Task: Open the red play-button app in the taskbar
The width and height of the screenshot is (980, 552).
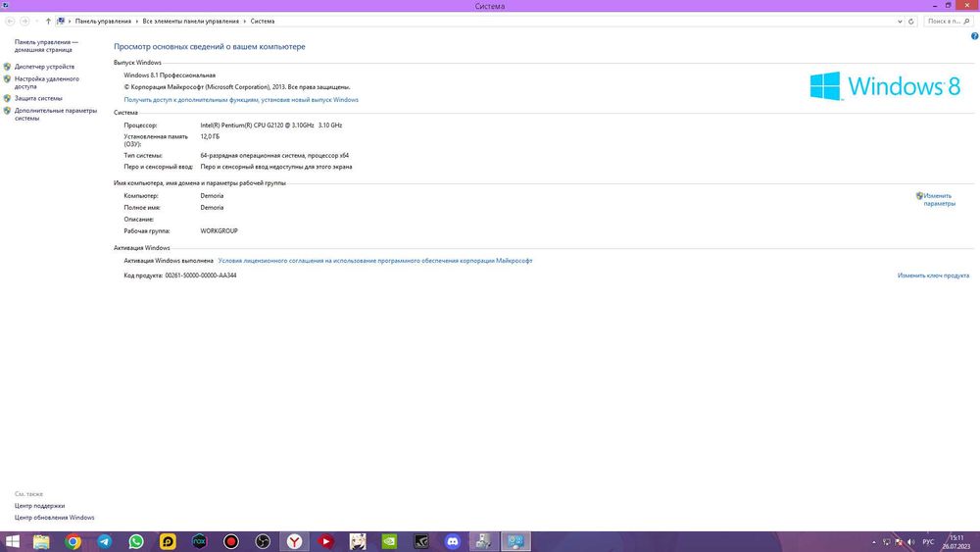Action: pos(325,541)
